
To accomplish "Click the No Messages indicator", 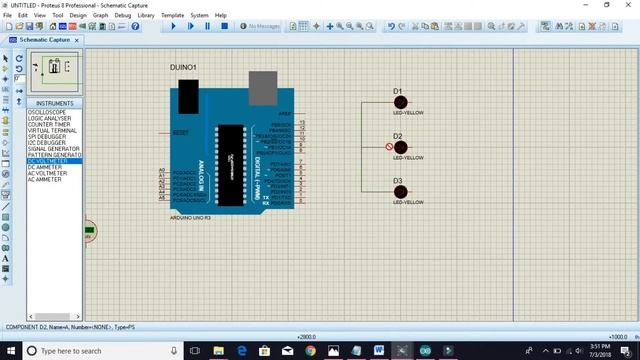I will tap(260, 26).
